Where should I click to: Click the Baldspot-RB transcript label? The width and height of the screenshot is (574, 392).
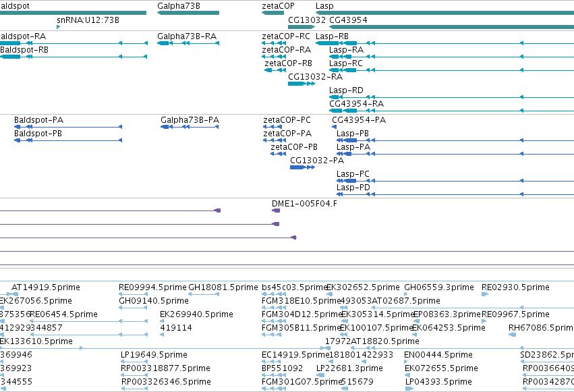coord(24,50)
